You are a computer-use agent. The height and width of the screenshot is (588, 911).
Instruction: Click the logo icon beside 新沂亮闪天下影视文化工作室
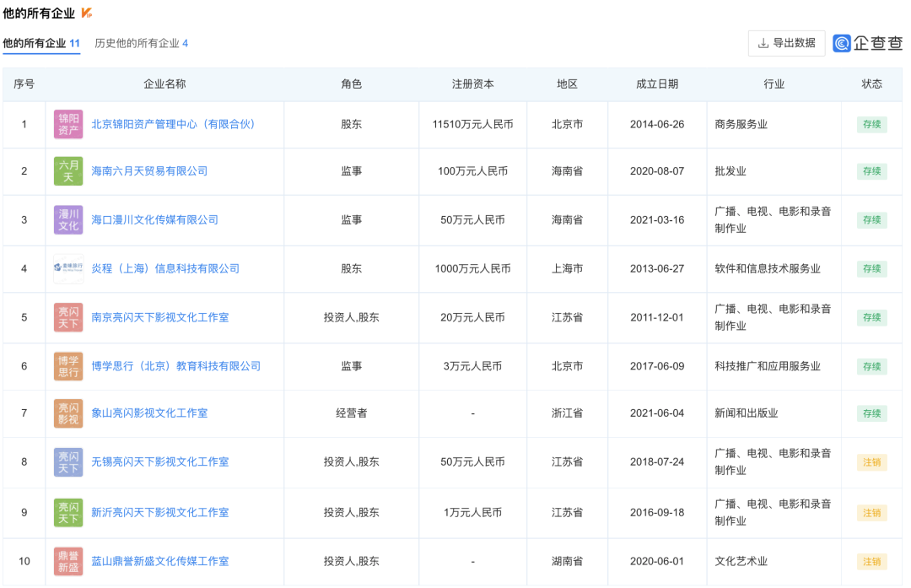[68, 513]
